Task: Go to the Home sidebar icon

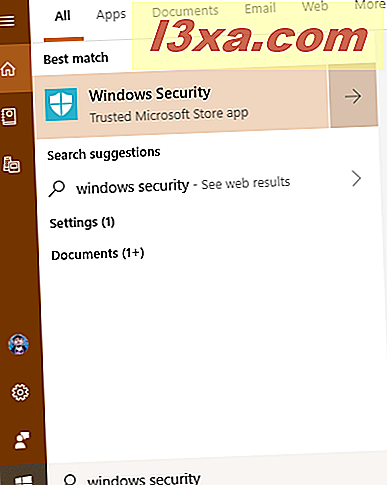Action: pyautogui.click(x=8, y=69)
